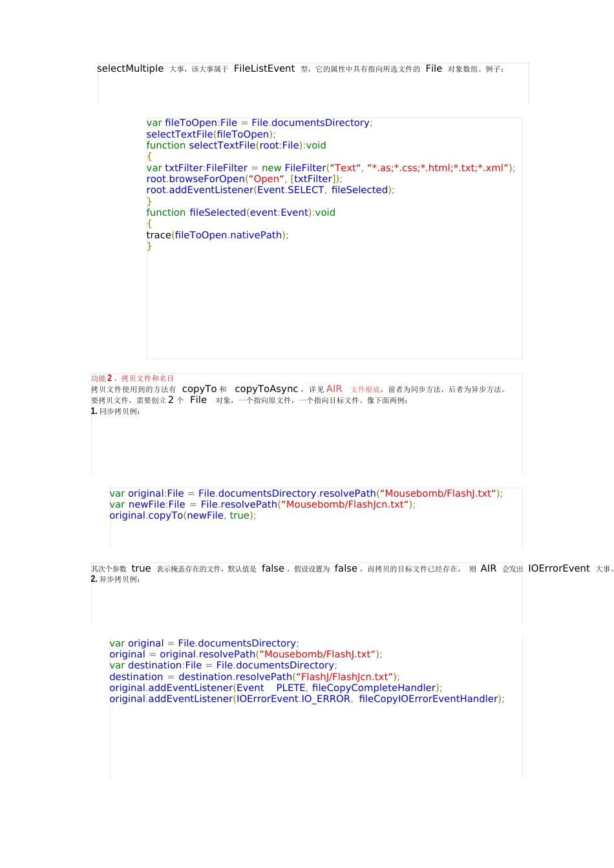Image resolution: width=614 pixels, height=868 pixels.
Task: Click the 'root.addEventListener(Event.SELECT, fileSelected);' line
Action: (270, 190)
